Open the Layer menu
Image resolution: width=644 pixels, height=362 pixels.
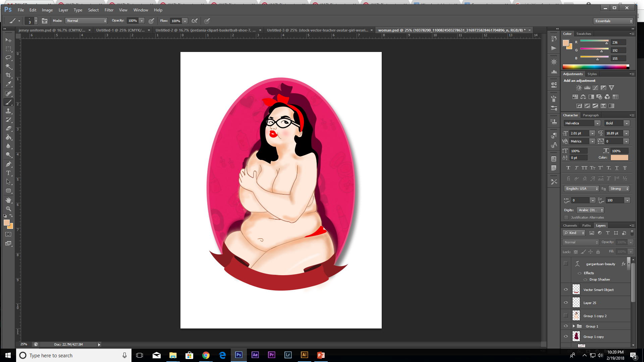63,10
